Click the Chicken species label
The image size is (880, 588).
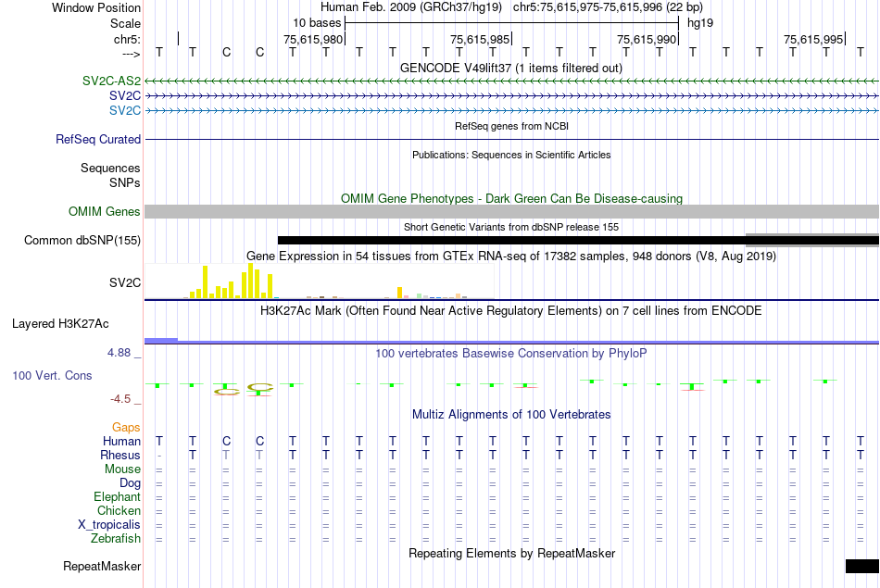tap(119, 510)
